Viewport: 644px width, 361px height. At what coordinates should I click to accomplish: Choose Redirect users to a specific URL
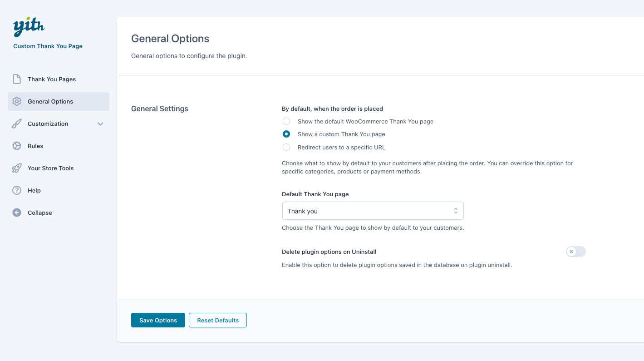click(x=286, y=147)
